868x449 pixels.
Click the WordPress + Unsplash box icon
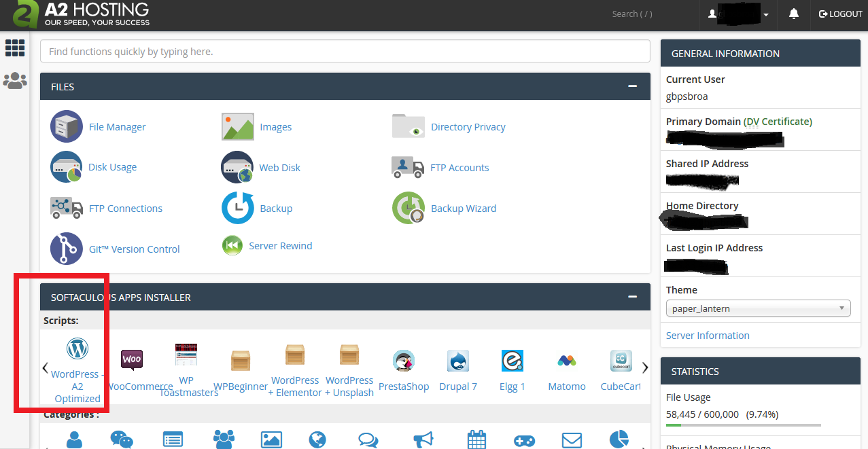point(349,355)
